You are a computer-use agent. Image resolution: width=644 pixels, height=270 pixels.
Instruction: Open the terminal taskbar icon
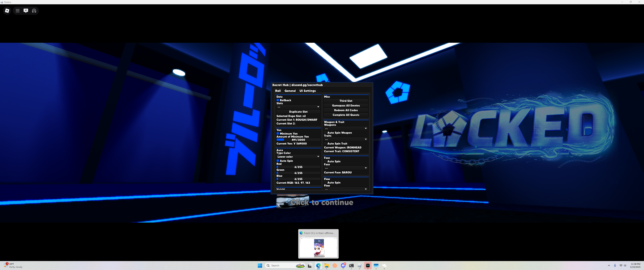click(x=351, y=265)
